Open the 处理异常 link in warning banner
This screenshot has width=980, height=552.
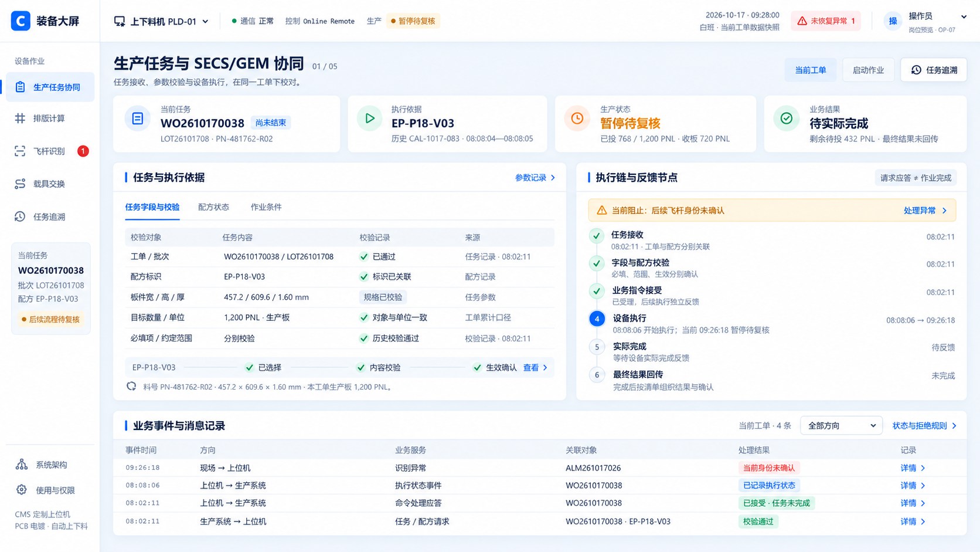925,211
